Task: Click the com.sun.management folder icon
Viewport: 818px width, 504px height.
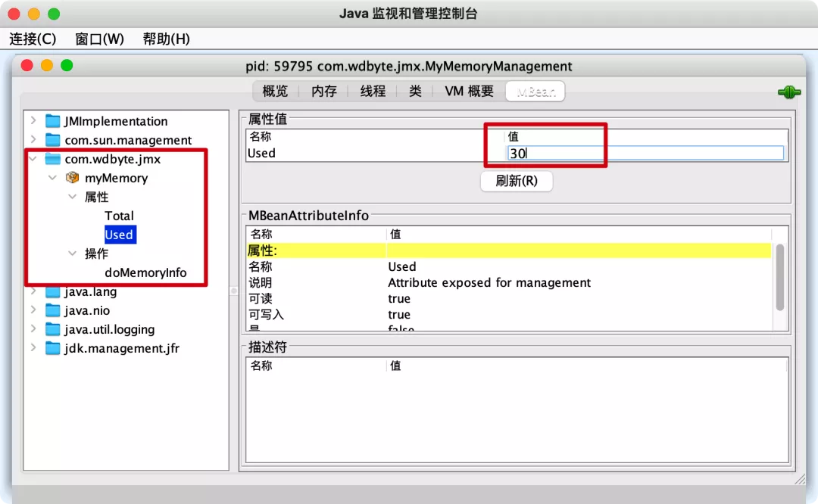Action: [x=53, y=140]
